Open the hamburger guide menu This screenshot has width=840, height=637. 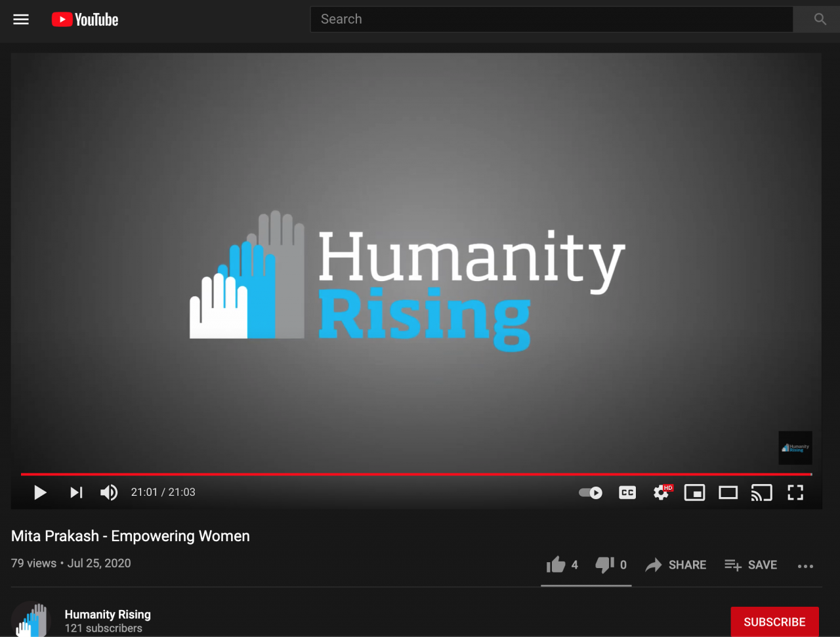pos(21,20)
